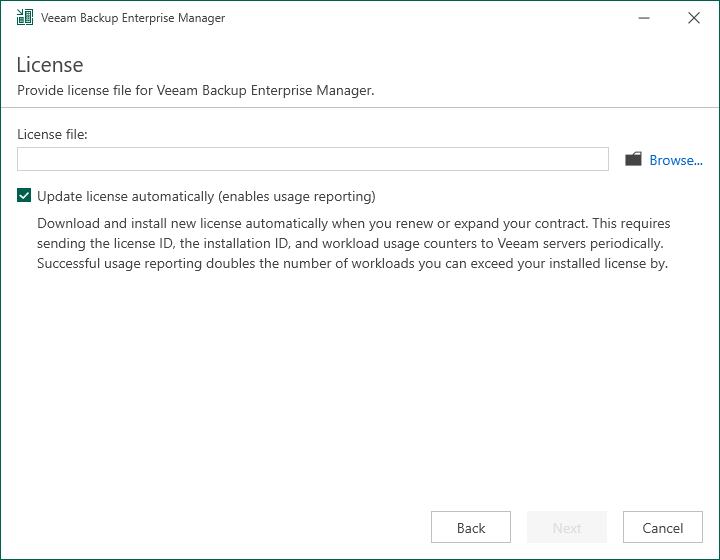Image resolution: width=720 pixels, height=560 pixels.
Task: Click the 'License file:' field label
Action: coord(52,134)
